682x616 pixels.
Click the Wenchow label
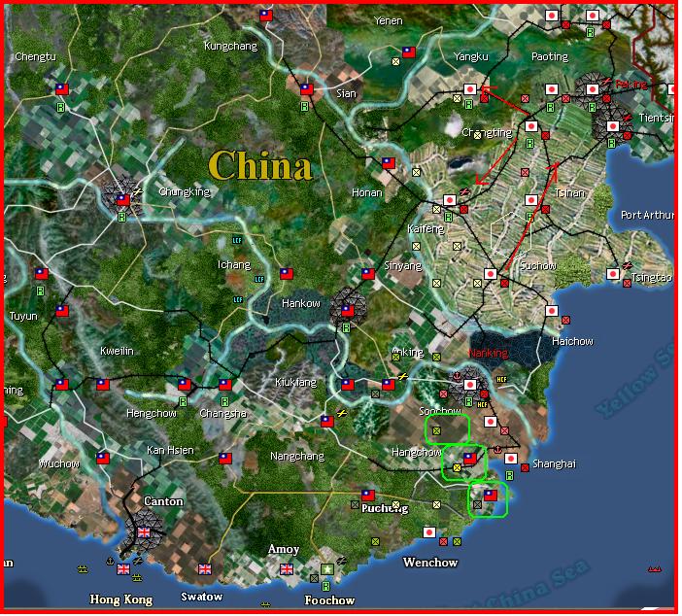(430, 562)
